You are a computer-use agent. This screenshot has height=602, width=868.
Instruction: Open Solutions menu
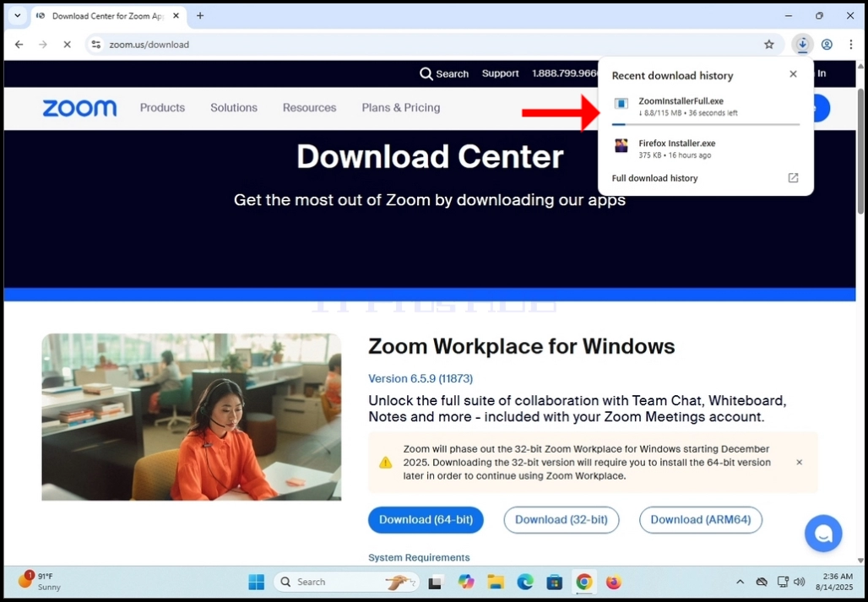click(x=234, y=107)
